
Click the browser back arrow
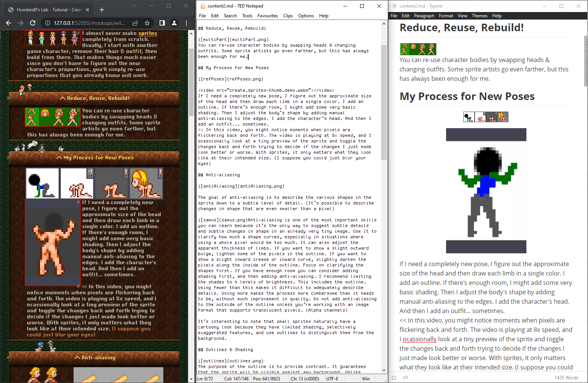pyautogui.click(x=9, y=23)
